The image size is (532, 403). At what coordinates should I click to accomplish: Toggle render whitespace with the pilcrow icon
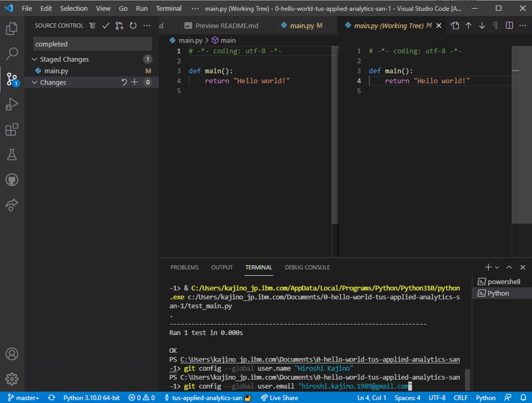pos(495,25)
